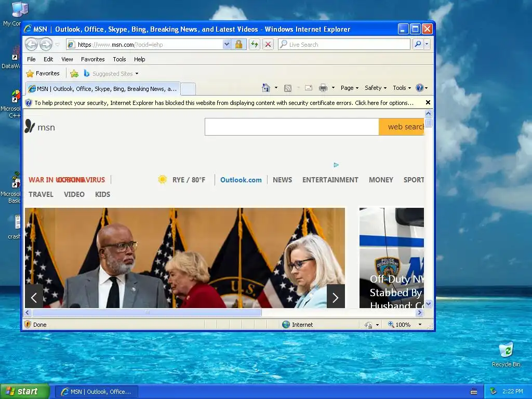Open the Edit menu
This screenshot has height=399, width=532.
click(48, 59)
